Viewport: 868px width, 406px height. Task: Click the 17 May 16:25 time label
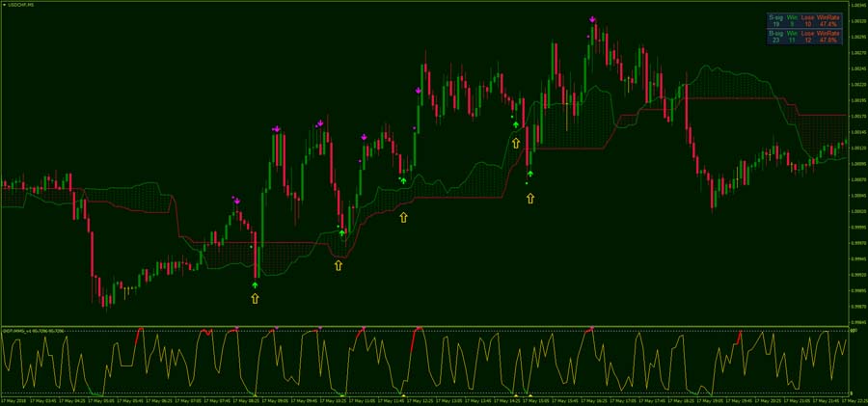pyautogui.click(x=596, y=400)
